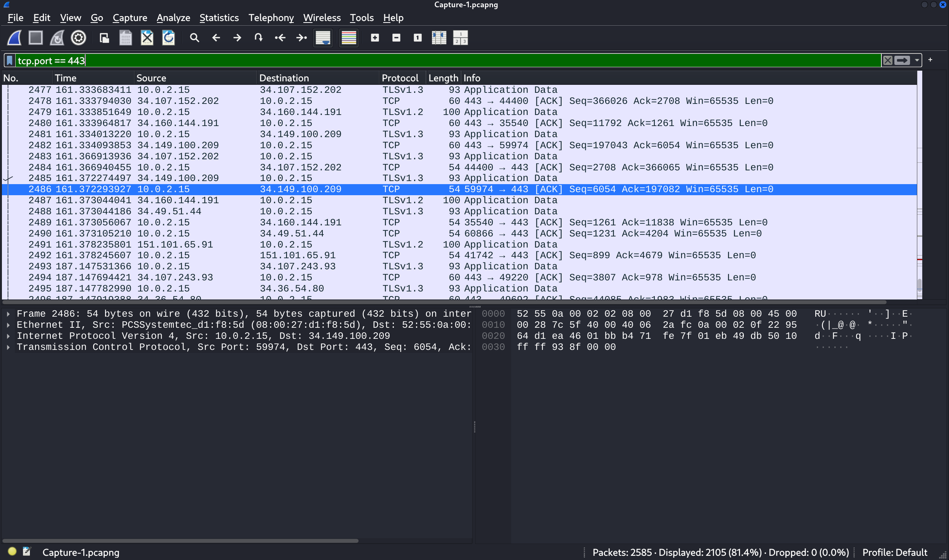
Task: Click the filter bookmark icon
Action: (x=10, y=60)
